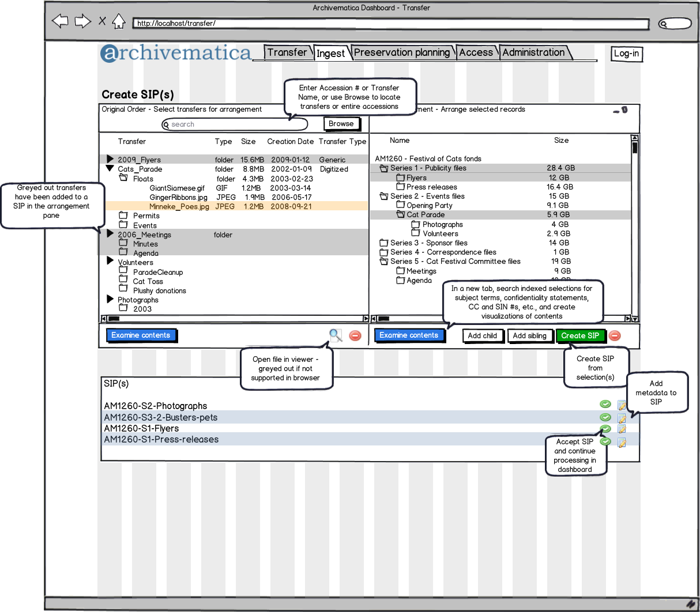
Task: Accept the AM1260-S2-Photographs SIP green check
Action: [x=605, y=404]
